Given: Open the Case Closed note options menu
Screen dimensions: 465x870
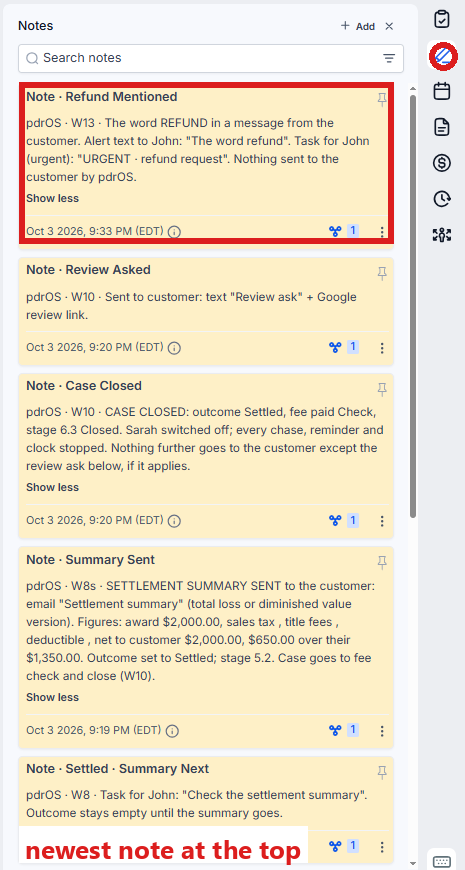Looking at the screenshot, I should [382, 521].
